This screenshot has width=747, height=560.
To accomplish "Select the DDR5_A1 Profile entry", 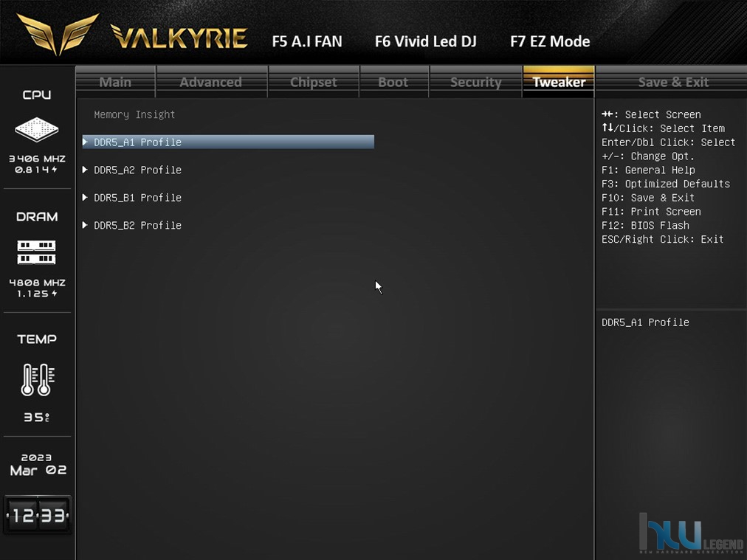I will click(228, 142).
